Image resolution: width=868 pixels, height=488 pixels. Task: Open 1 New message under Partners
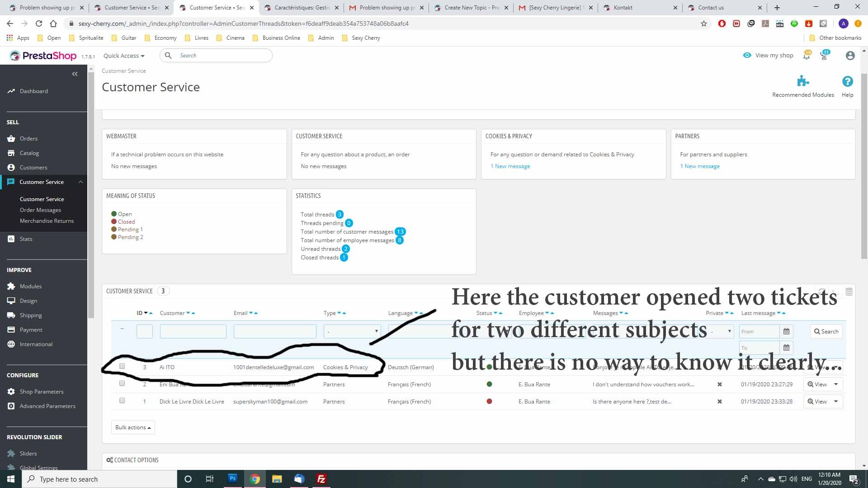coord(700,166)
